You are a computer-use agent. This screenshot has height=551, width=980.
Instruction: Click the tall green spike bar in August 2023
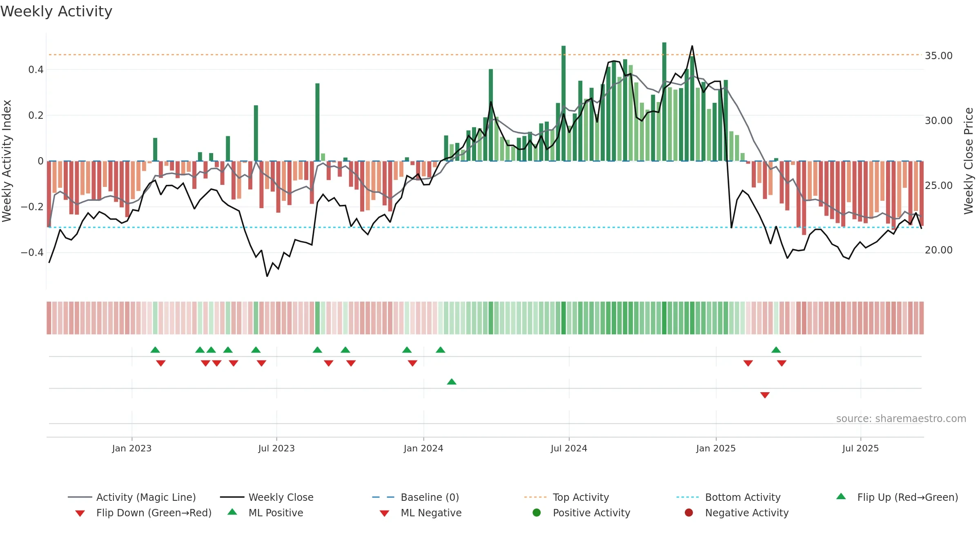pyautogui.click(x=317, y=122)
